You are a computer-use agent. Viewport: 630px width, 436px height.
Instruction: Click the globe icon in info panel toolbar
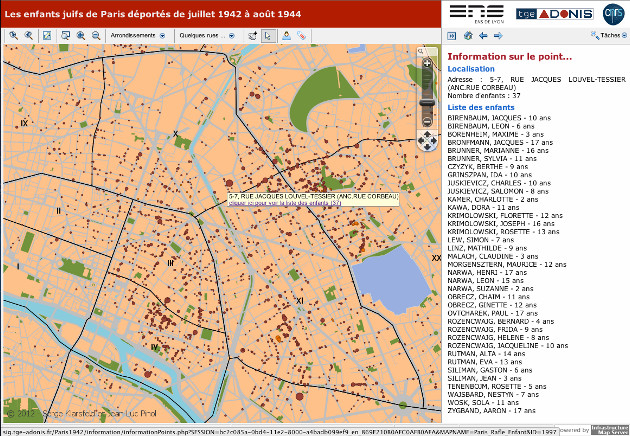click(x=466, y=36)
